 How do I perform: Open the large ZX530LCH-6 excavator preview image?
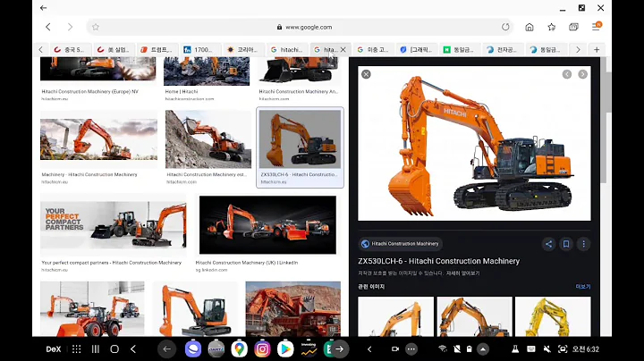474,144
